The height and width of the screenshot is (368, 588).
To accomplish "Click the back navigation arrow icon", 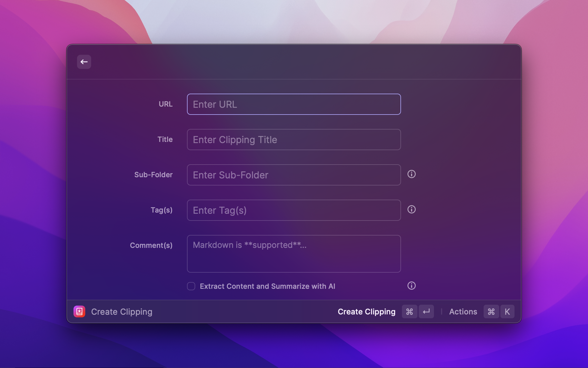I will (83, 62).
